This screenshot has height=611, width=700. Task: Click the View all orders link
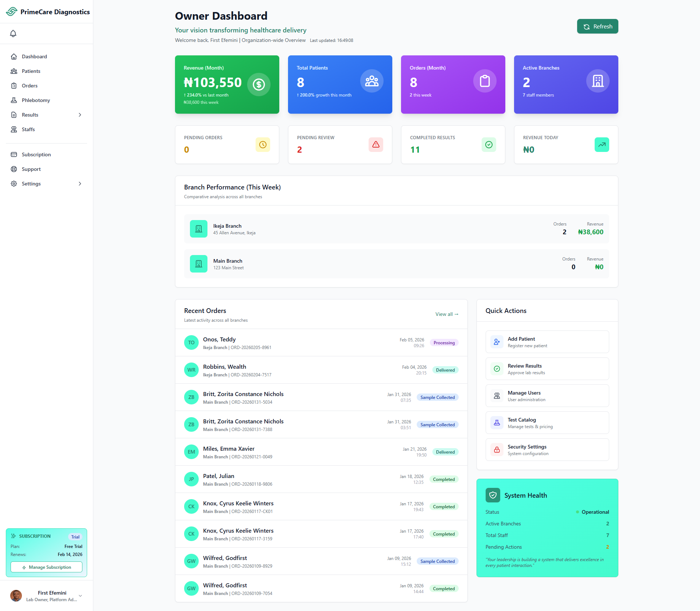[447, 314]
